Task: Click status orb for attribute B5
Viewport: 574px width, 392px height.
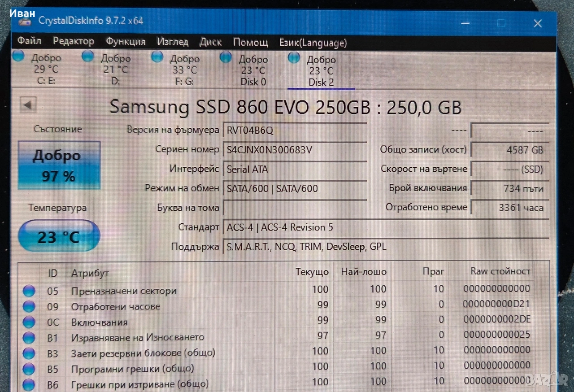Action: coord(29,369)
